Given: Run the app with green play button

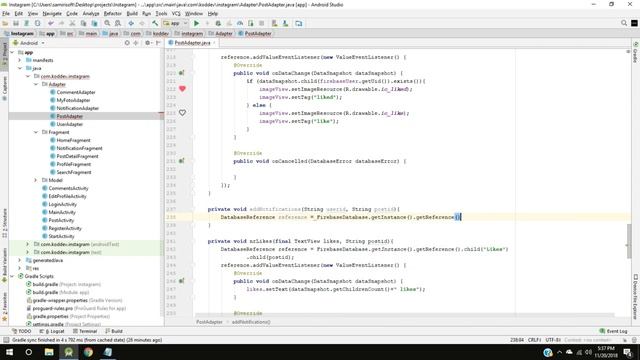Looking at the screenshot, I should tap(196, 23).
